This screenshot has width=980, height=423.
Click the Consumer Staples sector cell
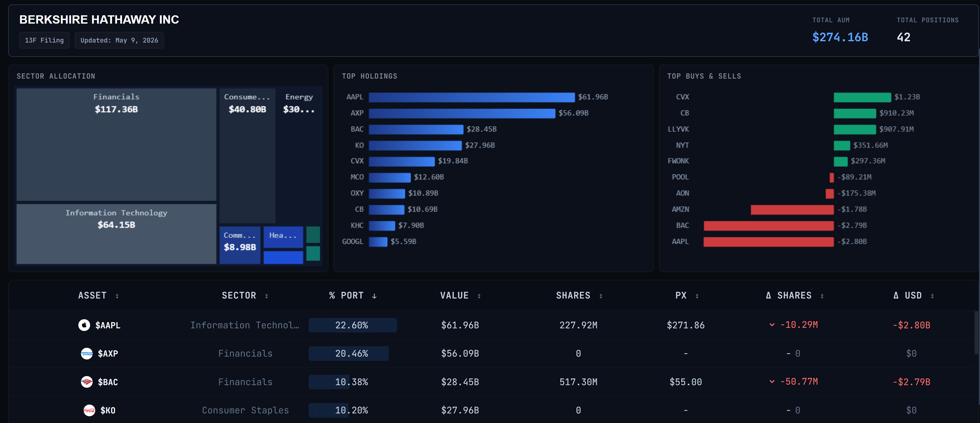[x=245, y=411]
